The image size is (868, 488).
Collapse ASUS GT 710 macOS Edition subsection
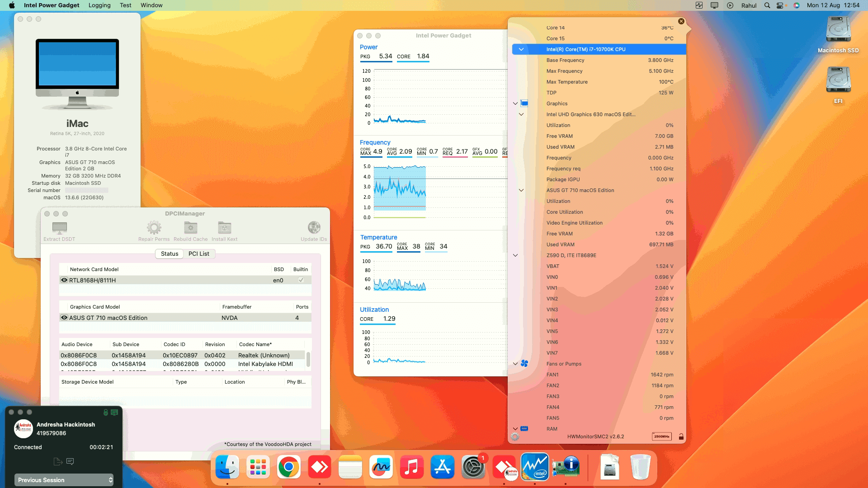[521, 190]
